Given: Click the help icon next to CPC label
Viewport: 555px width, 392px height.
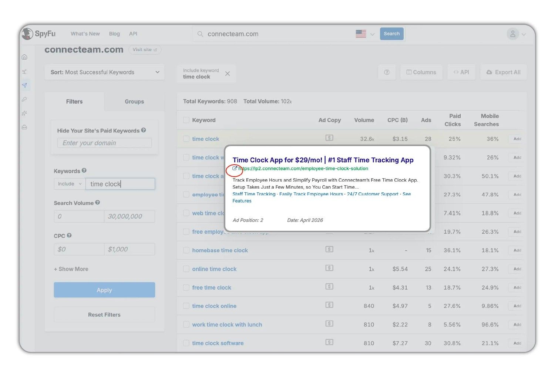Looking at the screenshot, I should pyautogui.click(x=69, y=235).
